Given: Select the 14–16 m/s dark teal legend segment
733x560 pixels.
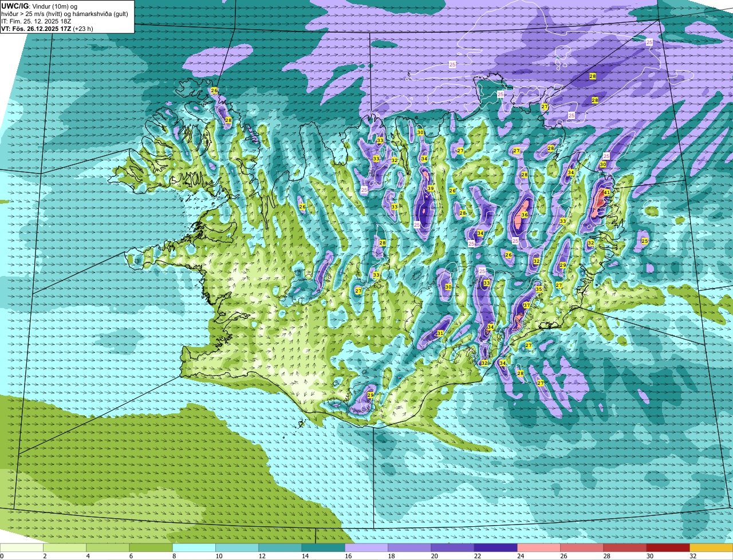Looking at the screenshot, I should (x=323, y=547).
